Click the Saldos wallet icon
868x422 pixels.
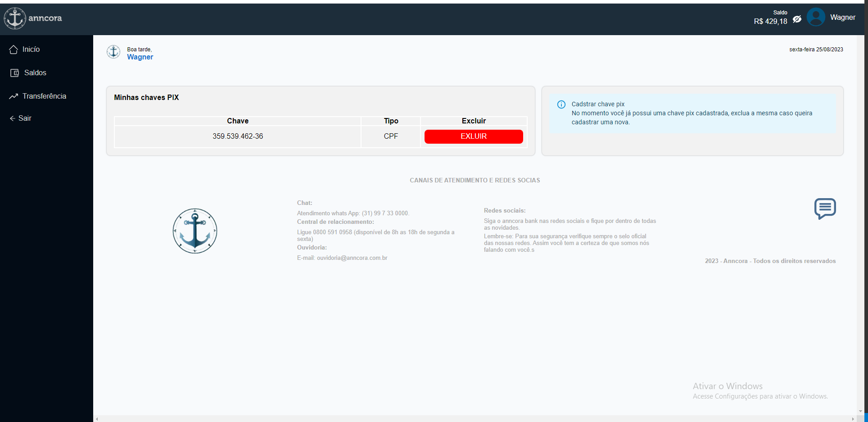[x=14, y=73]
